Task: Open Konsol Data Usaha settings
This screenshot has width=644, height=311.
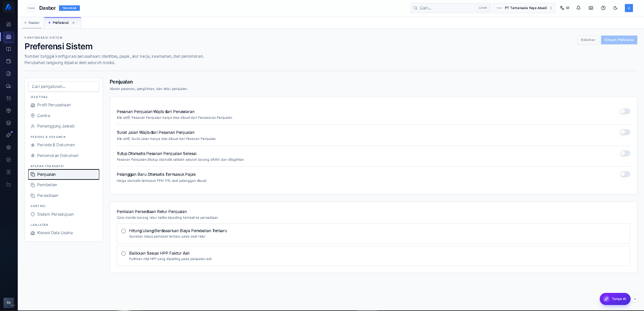Action: 64,233
